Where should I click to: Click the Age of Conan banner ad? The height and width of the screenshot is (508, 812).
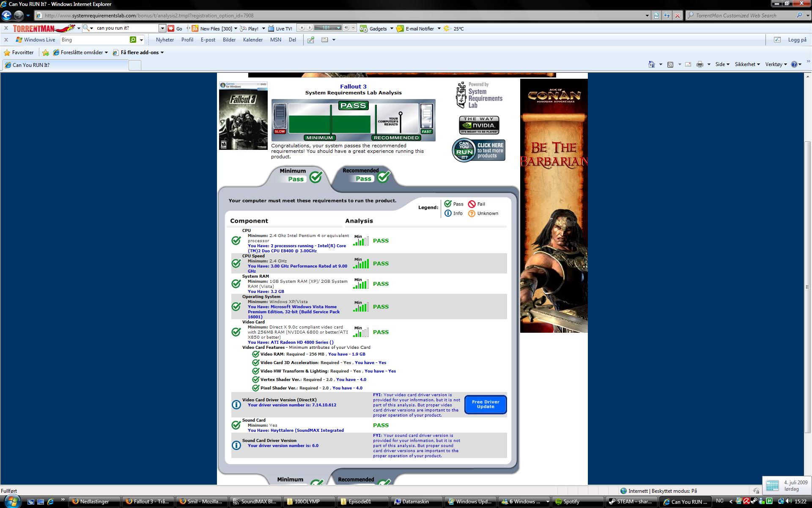554,206
